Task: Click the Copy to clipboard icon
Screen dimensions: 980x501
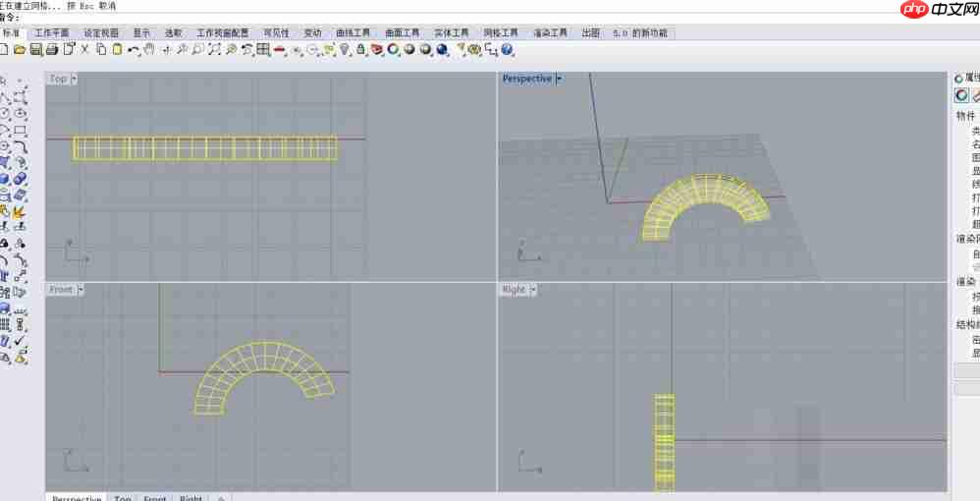Action: point(101,49)
